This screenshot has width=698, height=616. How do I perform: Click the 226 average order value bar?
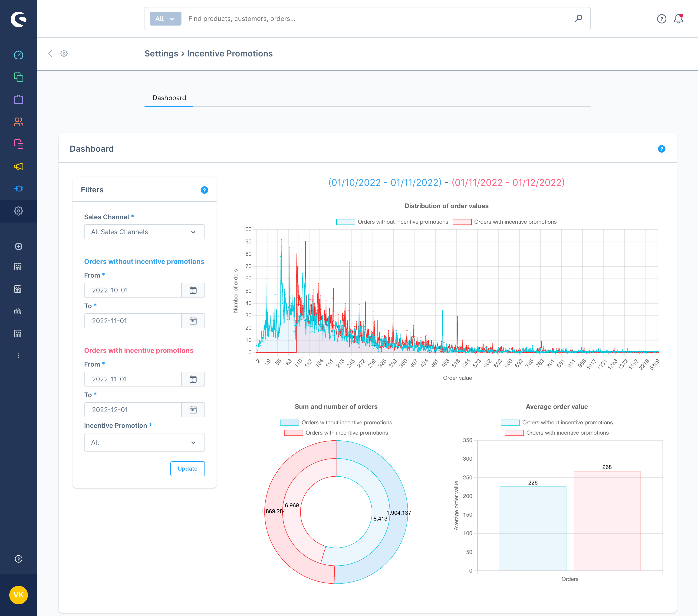533,529
